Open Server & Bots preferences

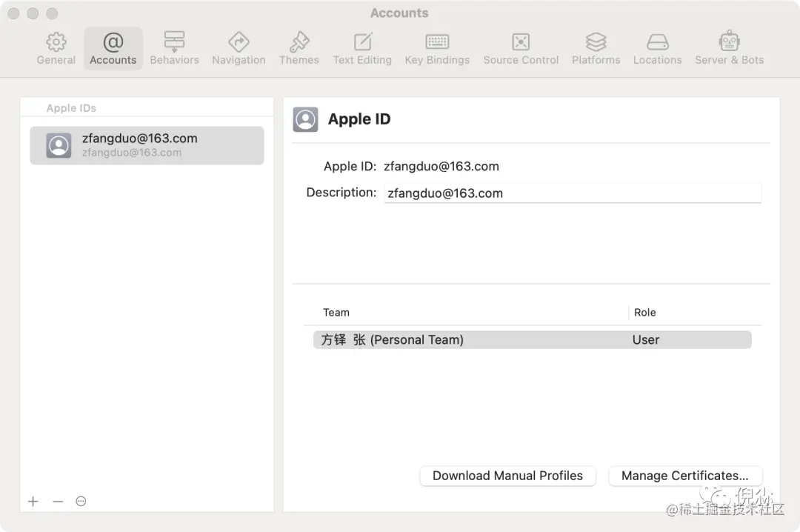pos(729,49)
